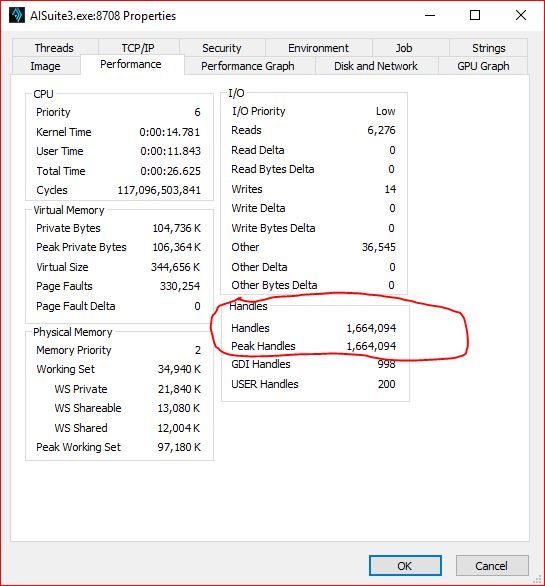Click the I/O Priority value Low
545x586 pixels.
[385, 111]
